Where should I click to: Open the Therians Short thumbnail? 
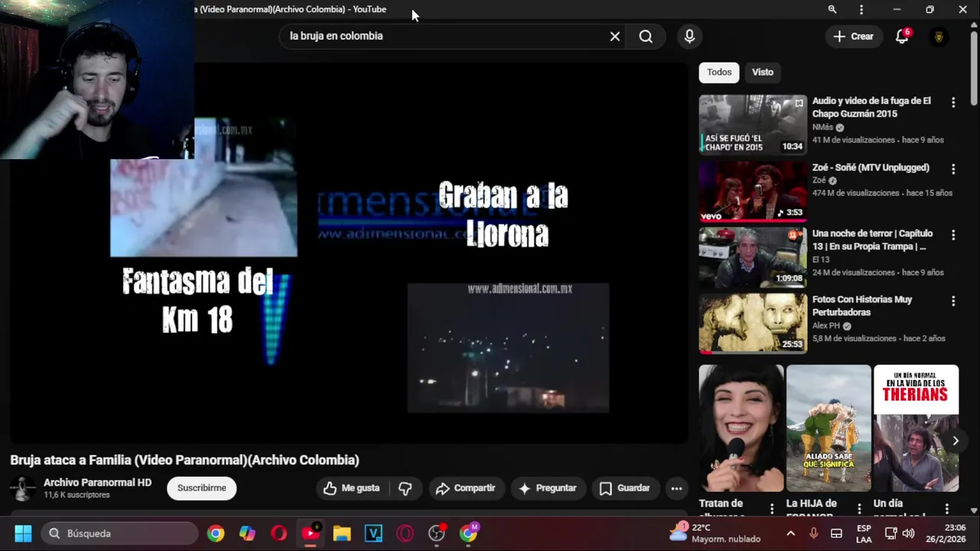tap(916, 428)
